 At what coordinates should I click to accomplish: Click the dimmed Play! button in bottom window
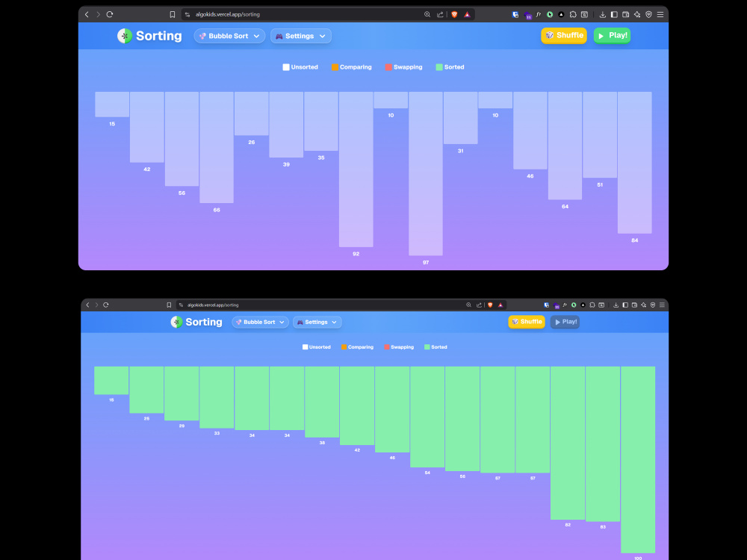click(565, 322)
